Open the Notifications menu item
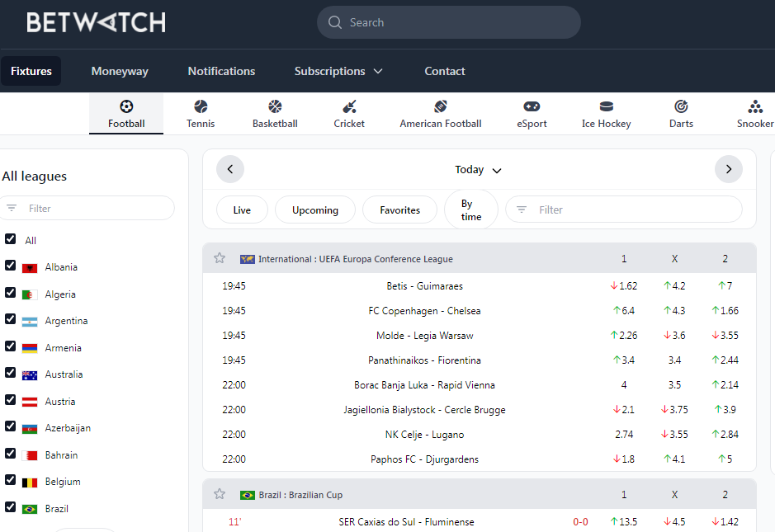This screenshot has height=532, width=775. [x=221, y=71]
